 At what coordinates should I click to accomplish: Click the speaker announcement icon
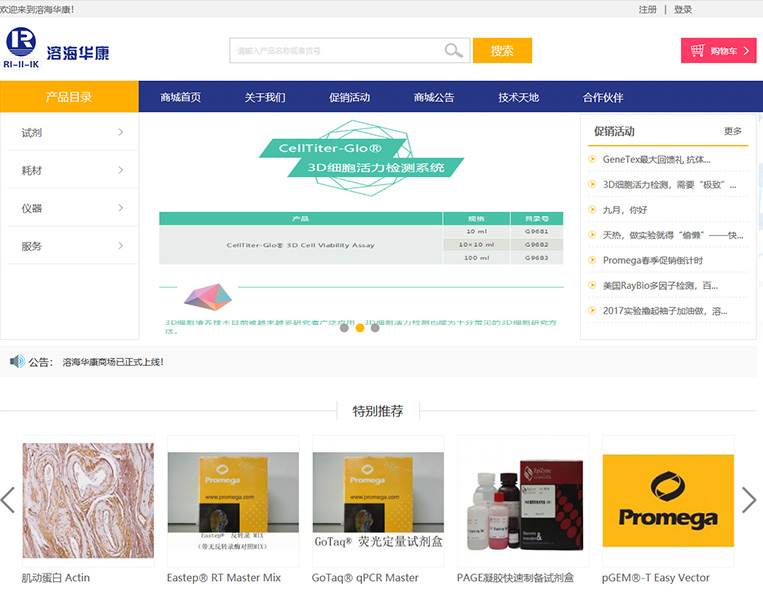tap(17, 361)
